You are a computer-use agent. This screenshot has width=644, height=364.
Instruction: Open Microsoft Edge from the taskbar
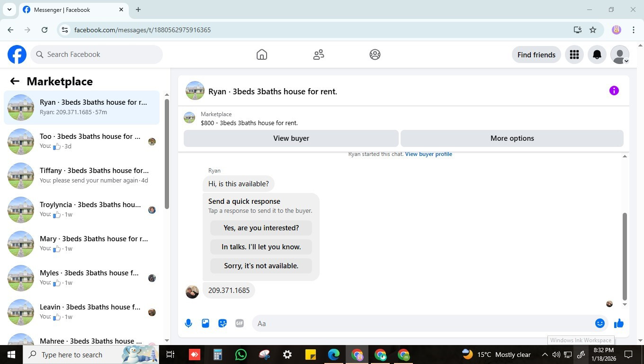[x=334, y=355]
